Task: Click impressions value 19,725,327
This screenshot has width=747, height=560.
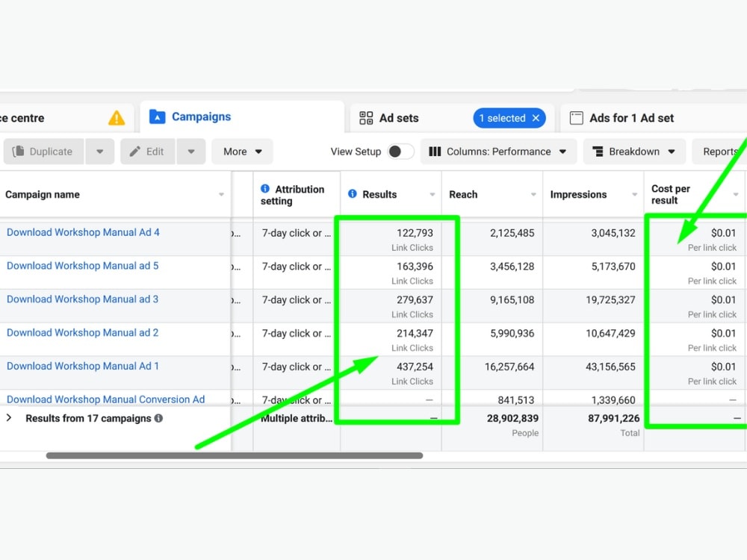Action: [x=610, y=299]
